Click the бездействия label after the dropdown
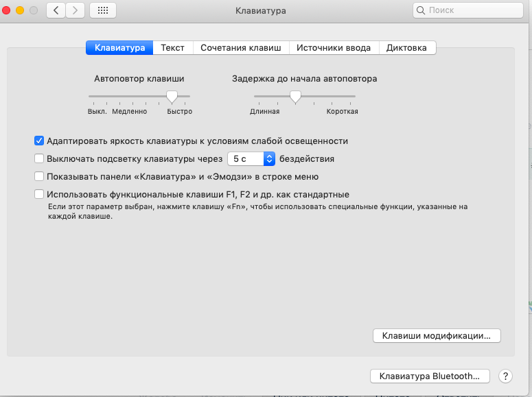 click(307, 158)
